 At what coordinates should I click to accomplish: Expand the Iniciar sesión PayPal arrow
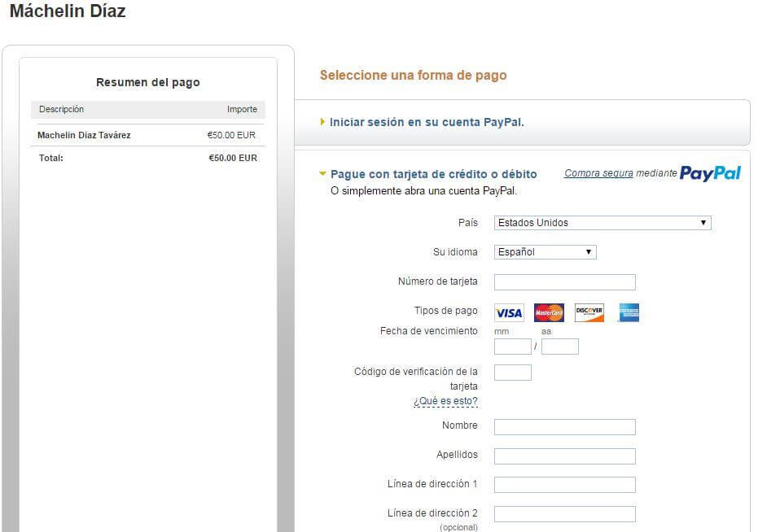(x=322, y=122)
